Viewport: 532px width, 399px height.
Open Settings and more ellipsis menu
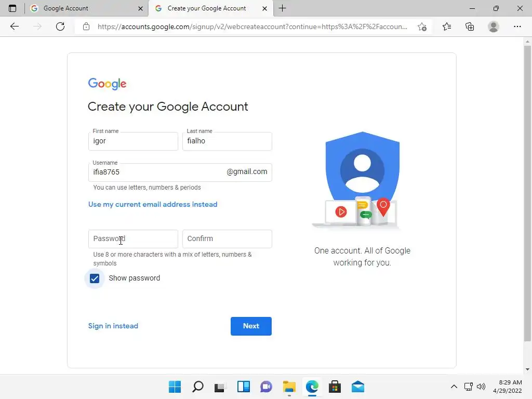[x=517, y=26]
